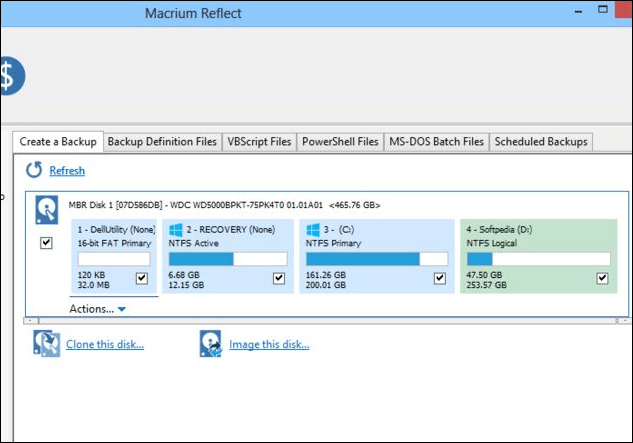
Task: Switch to the Backup Definition Files tab
Action: (162, 142)
